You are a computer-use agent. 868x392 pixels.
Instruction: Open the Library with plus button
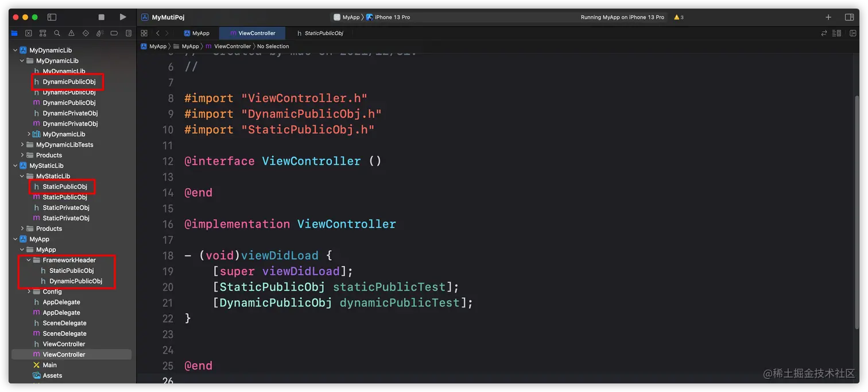[828, 17]
